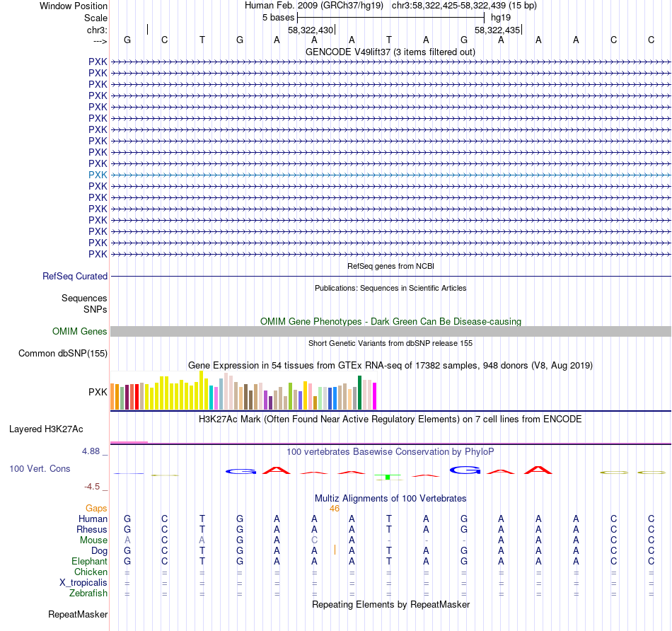Click the 5 bases scale bar

(x=390, y=18)
